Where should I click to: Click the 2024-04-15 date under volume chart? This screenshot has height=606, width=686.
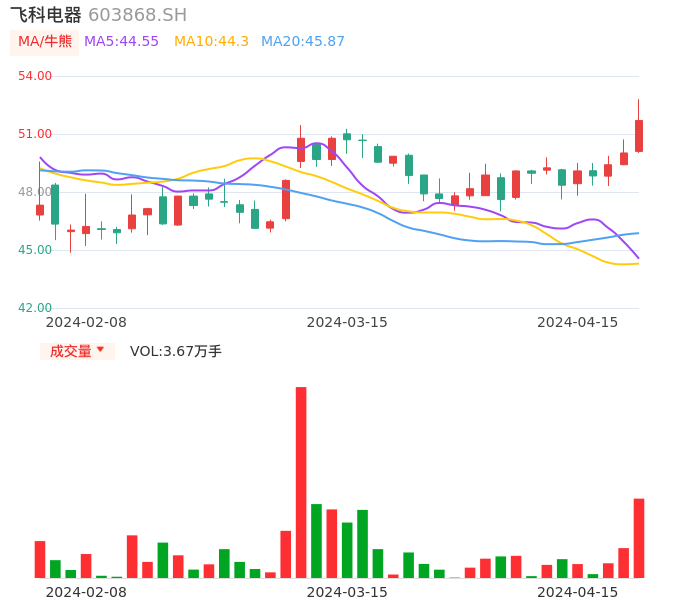tap(578, 592)
